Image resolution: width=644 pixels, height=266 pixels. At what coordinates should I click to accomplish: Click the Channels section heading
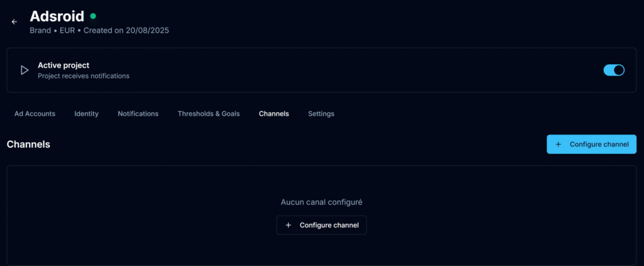click(x=28, y=145)
